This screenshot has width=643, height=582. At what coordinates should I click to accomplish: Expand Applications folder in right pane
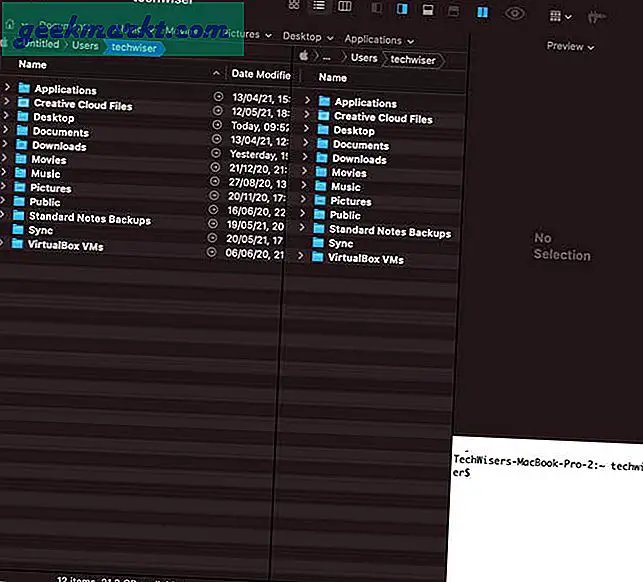point(308,100)
